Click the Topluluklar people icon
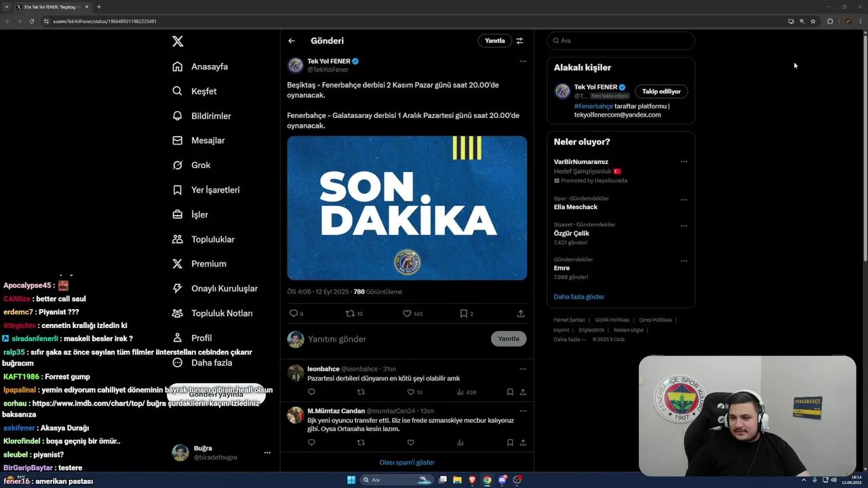 (x=178, y=239)
